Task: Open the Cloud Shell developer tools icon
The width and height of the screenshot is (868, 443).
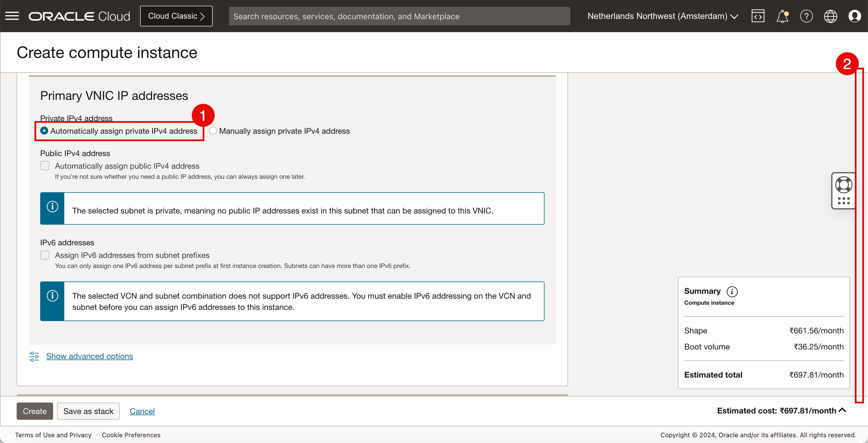Action: pyautogui.click(x=757, y=16)
